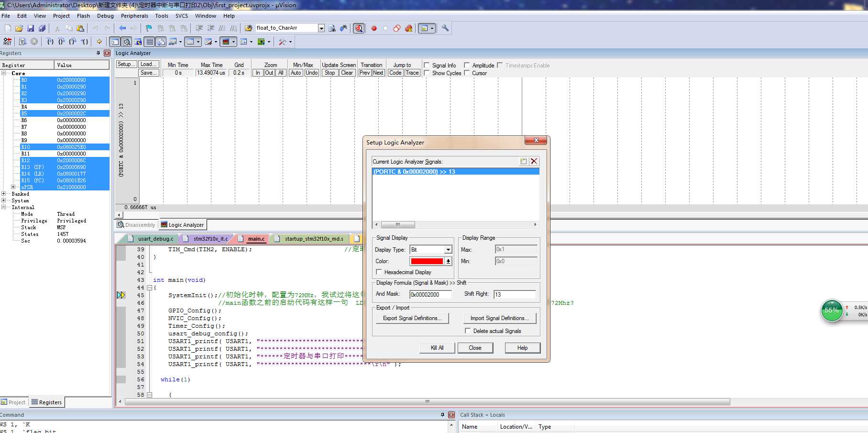Click Step Over braces icon

61,42
